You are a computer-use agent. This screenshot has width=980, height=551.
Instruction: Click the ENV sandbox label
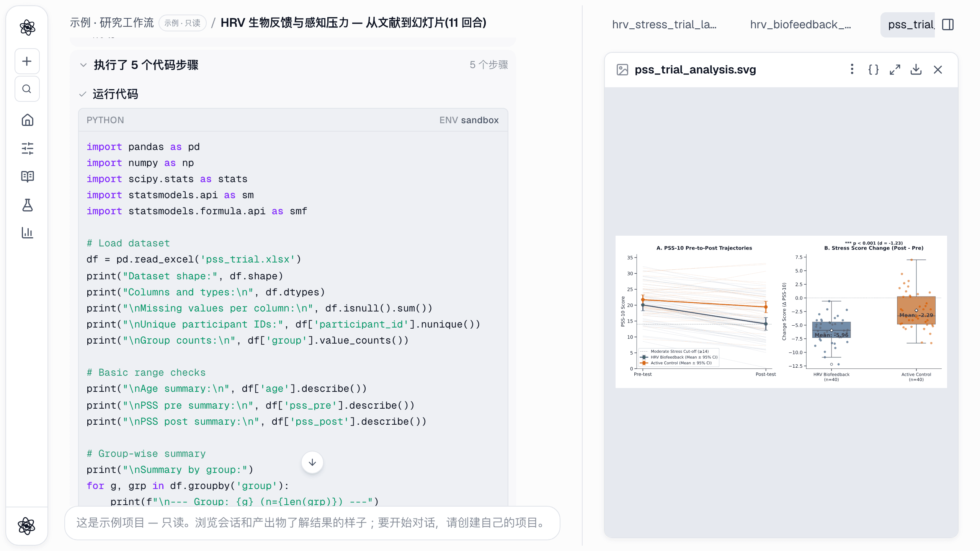tap(469, 120)
